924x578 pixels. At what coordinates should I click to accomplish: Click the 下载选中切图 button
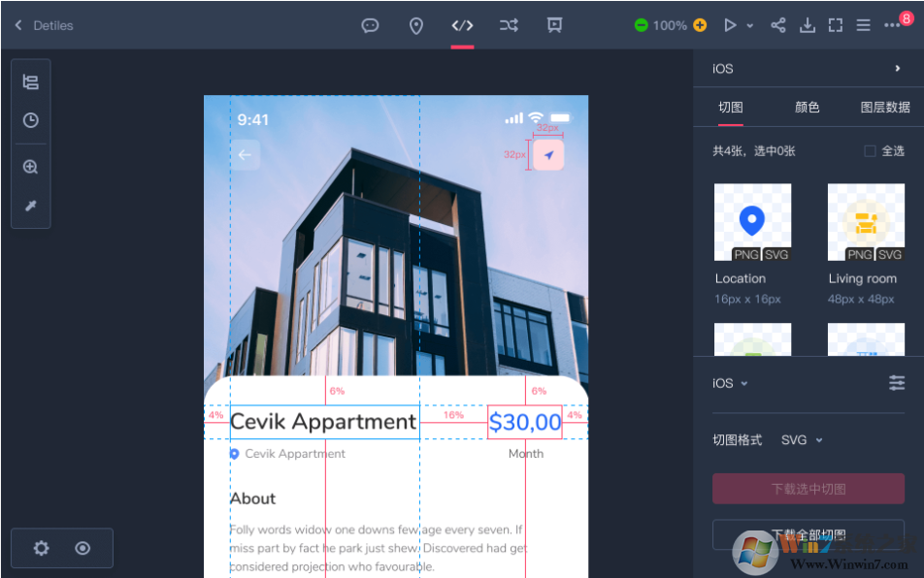[x=808, y=489]
